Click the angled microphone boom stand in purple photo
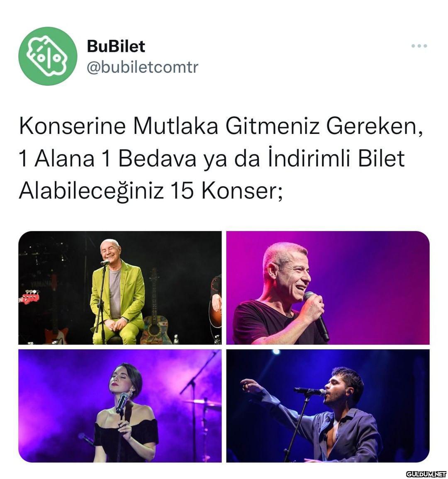448x479 pixels. point(199,372)
